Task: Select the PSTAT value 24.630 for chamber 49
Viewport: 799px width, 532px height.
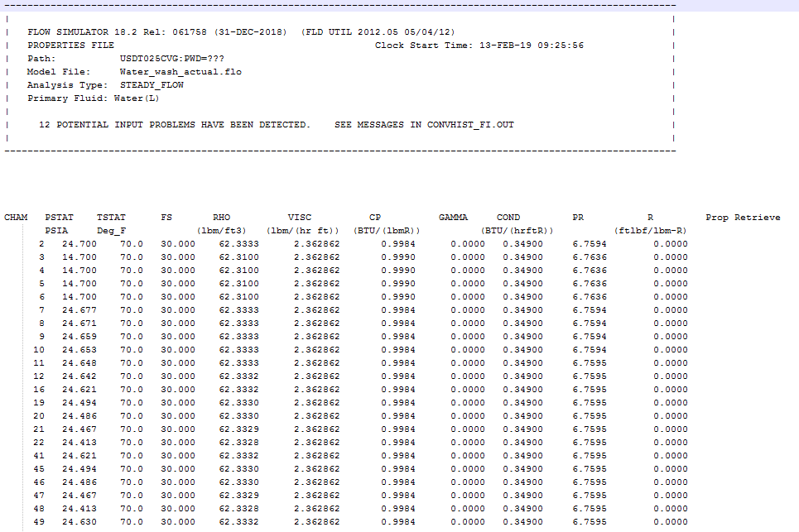Action: (79, 522)
